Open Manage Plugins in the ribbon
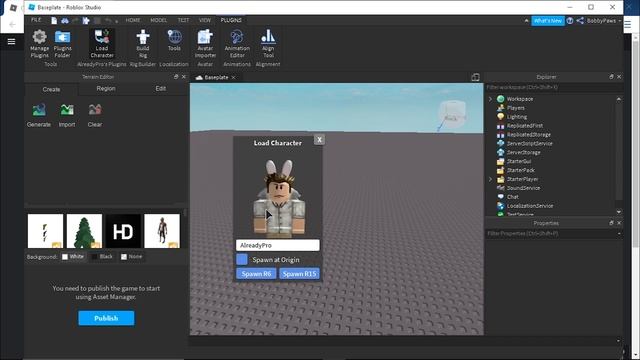This screenshot has width=640, height=360. (39, 44)
